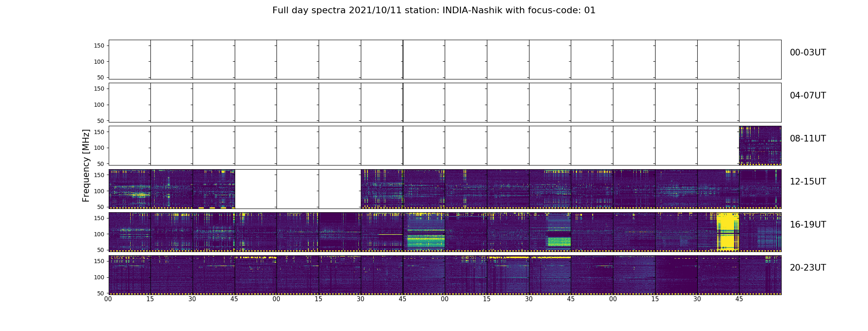
Task: Select the '12-15UT' row label
Action: pyautogui.click(x=808, y=182)
